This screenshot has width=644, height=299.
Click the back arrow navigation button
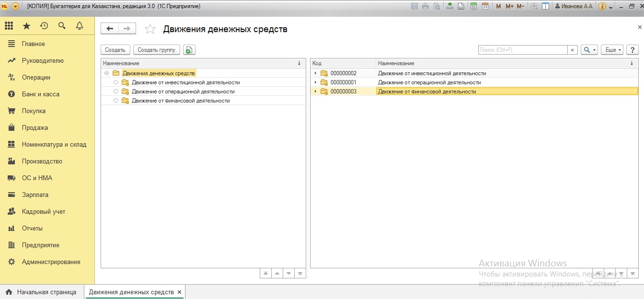[x=110, y=29]
